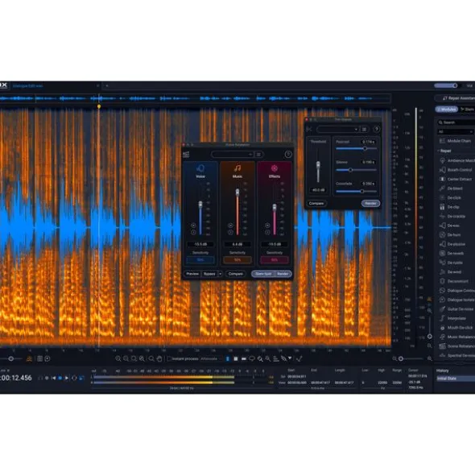This screenshot has height=476, width=475.
Task: Select the Dialogue Edit file tab
Action: tap(27, 86)
